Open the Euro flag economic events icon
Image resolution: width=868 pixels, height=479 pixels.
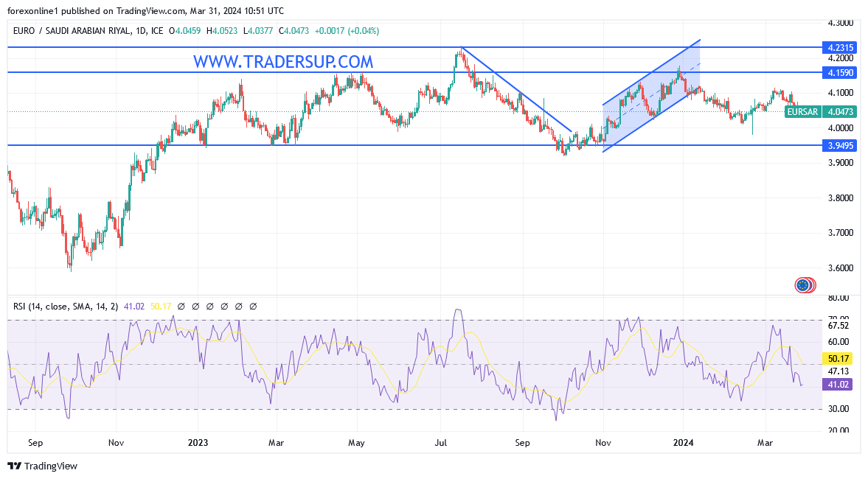(803, 285)
